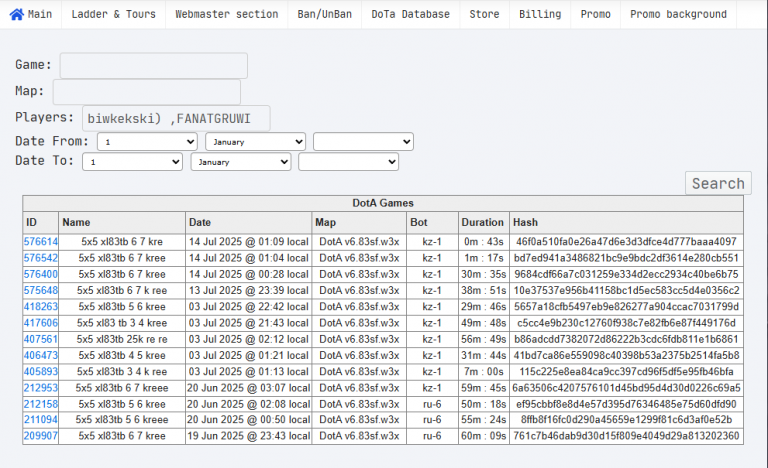Select date '14 Jul 2025 @ 01:09 local'

click(249, 242)
